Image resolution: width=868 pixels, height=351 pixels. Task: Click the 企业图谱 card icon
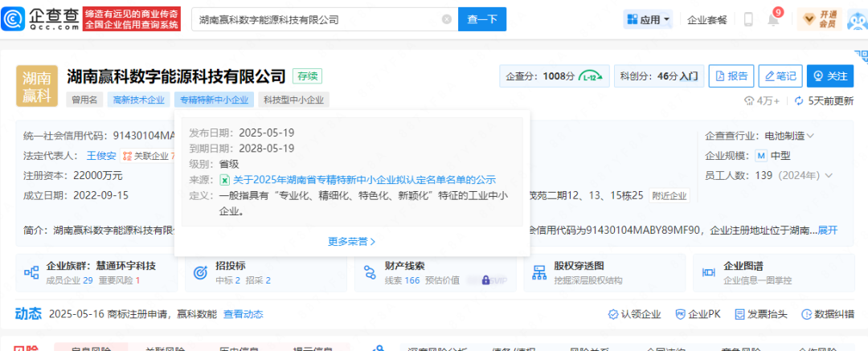pos(710,272)
